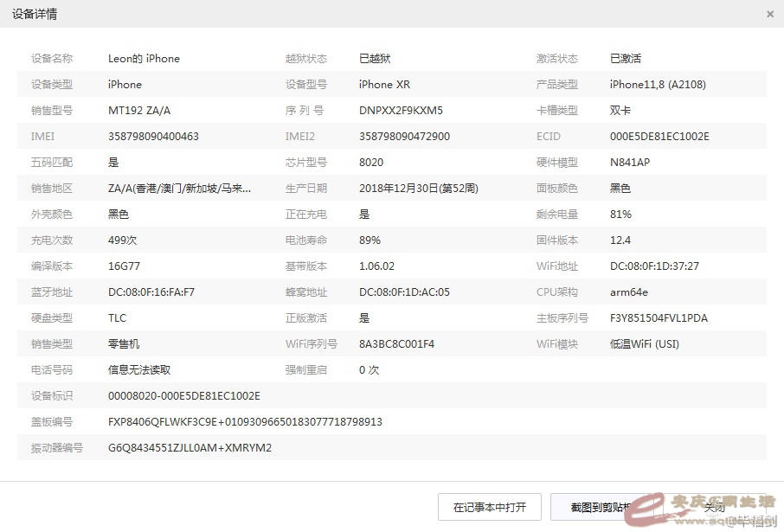Click the serial number DNPXX2F9KXM5
The height and width of the screenshot is (532, 784).
pyautogui.click(x=401, y=111)
